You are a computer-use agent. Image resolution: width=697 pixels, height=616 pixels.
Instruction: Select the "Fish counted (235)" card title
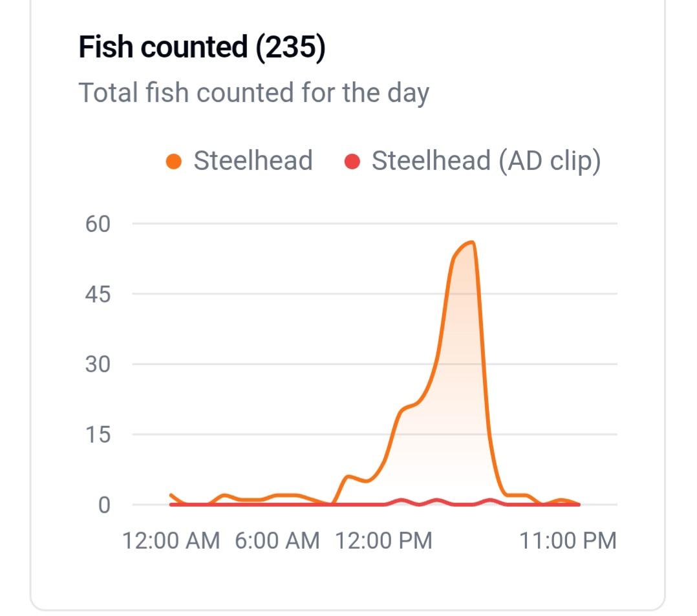[202, 48]
